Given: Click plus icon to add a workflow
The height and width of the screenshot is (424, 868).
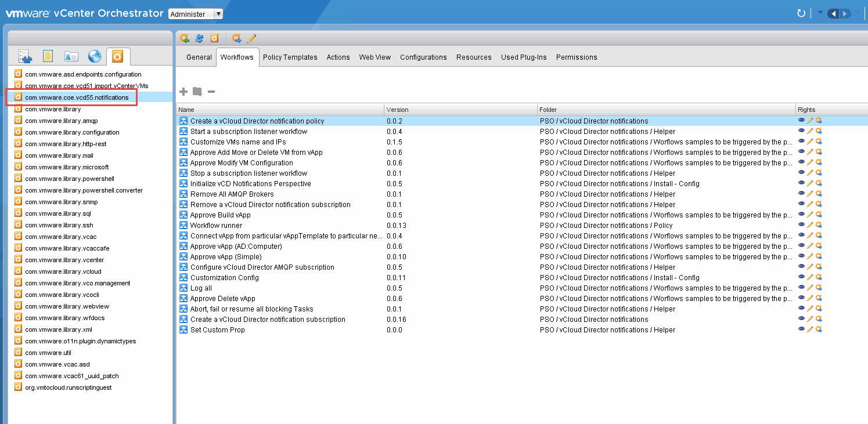Looking at the screenshot, I should click(183, 92).
